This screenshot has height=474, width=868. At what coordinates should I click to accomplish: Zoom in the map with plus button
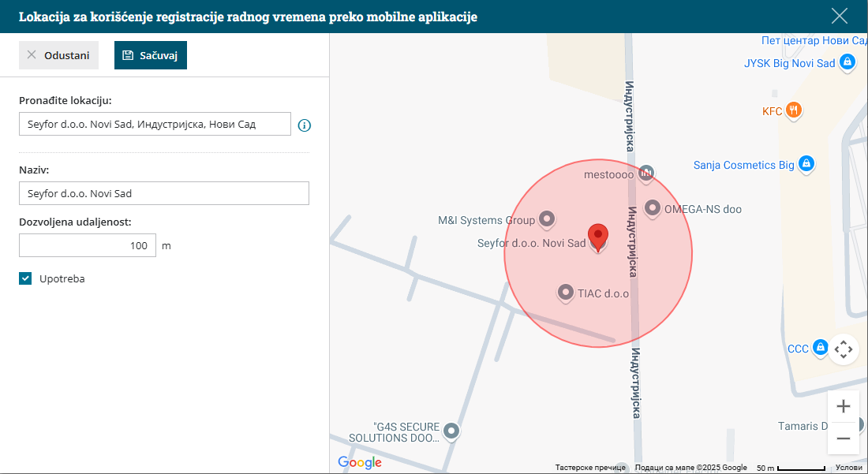click(843, 406)
